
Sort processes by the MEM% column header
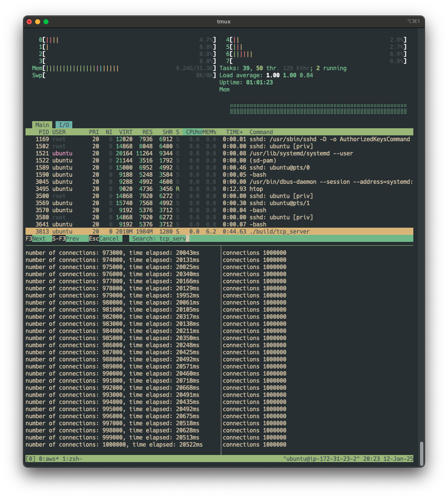pyautogui.click(x=210, y=132)
